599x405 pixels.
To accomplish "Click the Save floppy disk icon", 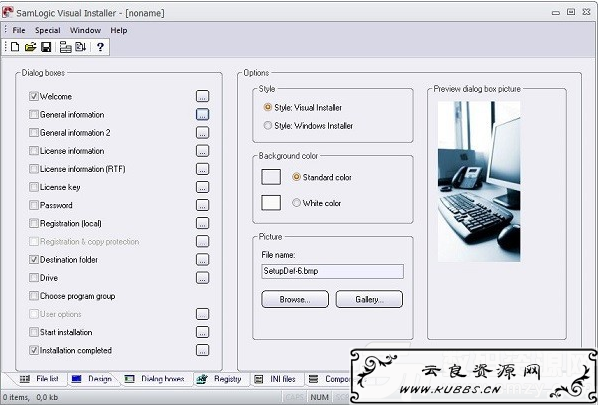I will click(x=46, y=47).
